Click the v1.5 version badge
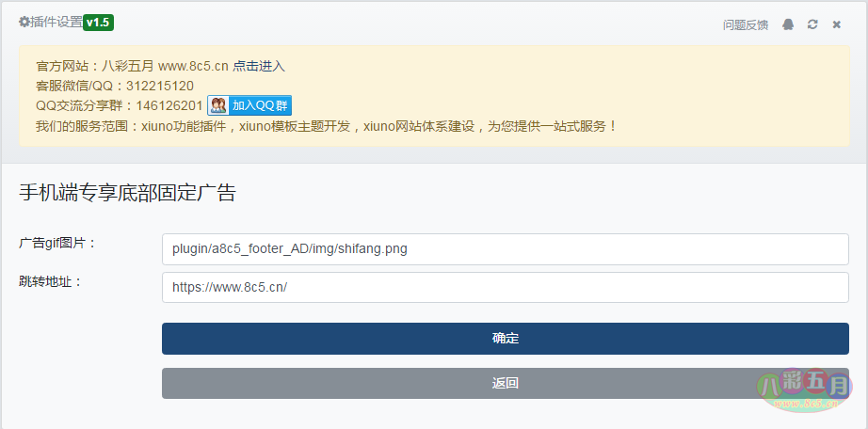Image resolution: width=868 pixels, height=429 pixels. (x=98, y=23)
